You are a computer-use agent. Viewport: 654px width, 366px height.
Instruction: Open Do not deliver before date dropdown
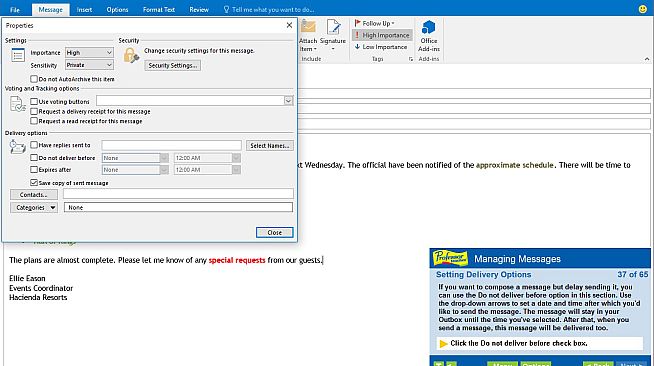coord(164,158)
